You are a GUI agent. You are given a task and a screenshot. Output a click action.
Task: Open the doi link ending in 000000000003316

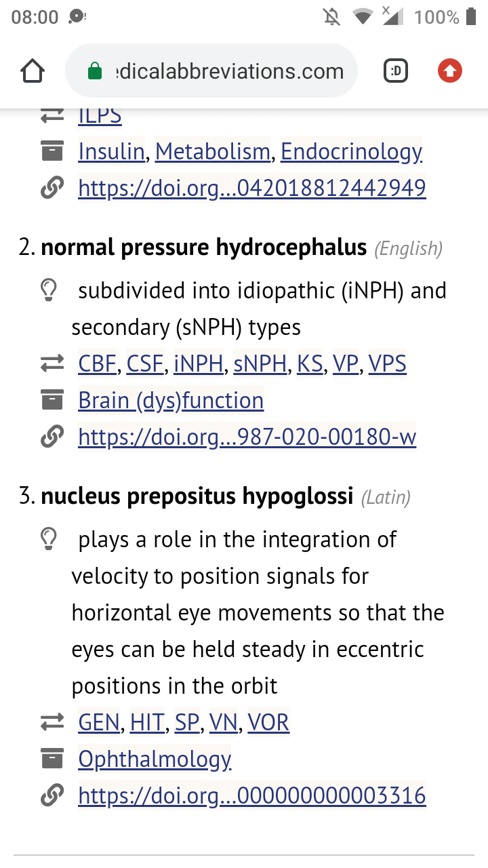(x=251, y=795)
